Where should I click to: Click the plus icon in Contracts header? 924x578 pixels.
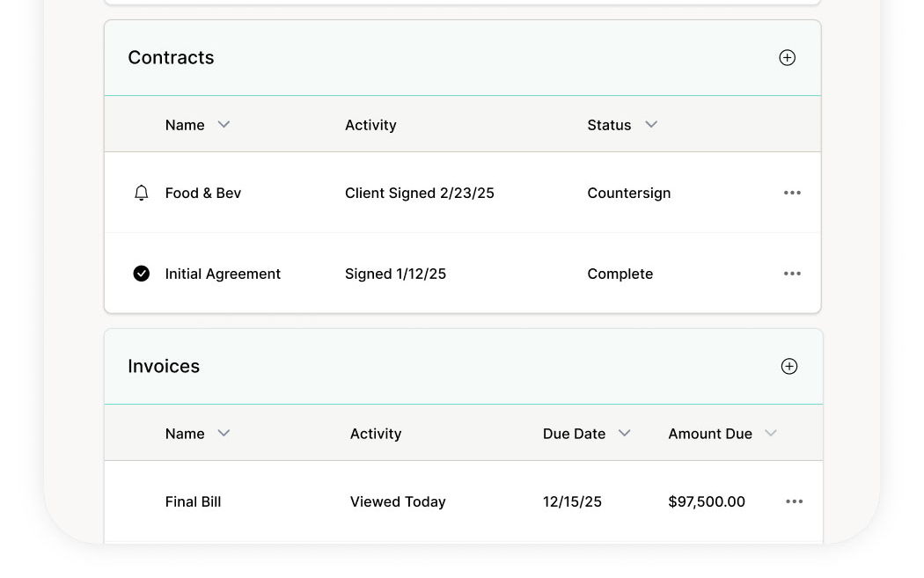pyautogui.click(x=788, y=58)
